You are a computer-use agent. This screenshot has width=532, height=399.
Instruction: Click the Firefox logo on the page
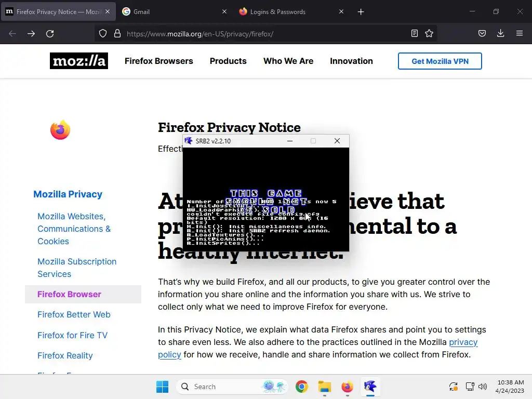click(x=60, y=129)
